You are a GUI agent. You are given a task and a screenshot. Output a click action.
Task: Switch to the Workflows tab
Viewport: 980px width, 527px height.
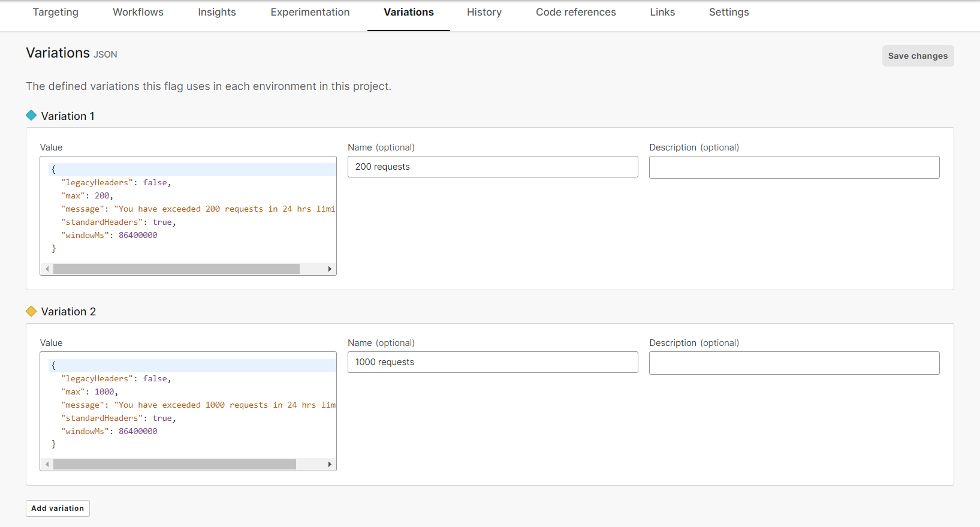click(x=138, y=12)
